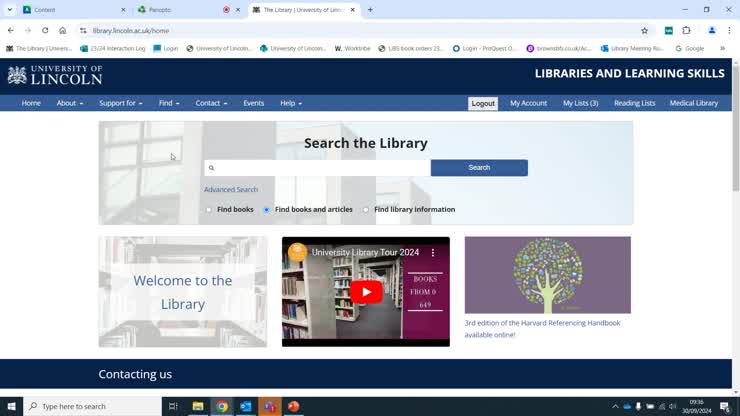The width and height of the screenshot is (740, 416).
Task: Open Task View on taskbar
Action: 173,406
